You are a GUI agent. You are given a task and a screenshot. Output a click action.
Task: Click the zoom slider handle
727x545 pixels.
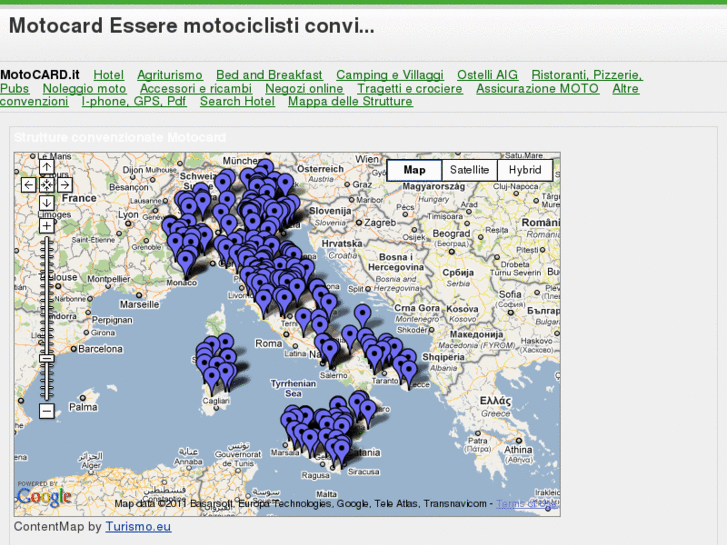point(46,358)
